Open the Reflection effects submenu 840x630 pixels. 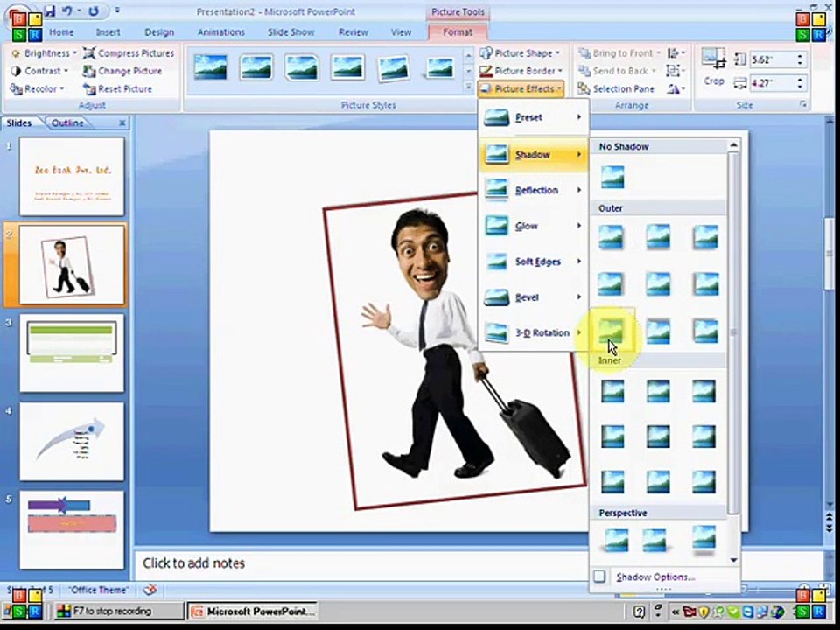tap(534, 190)
